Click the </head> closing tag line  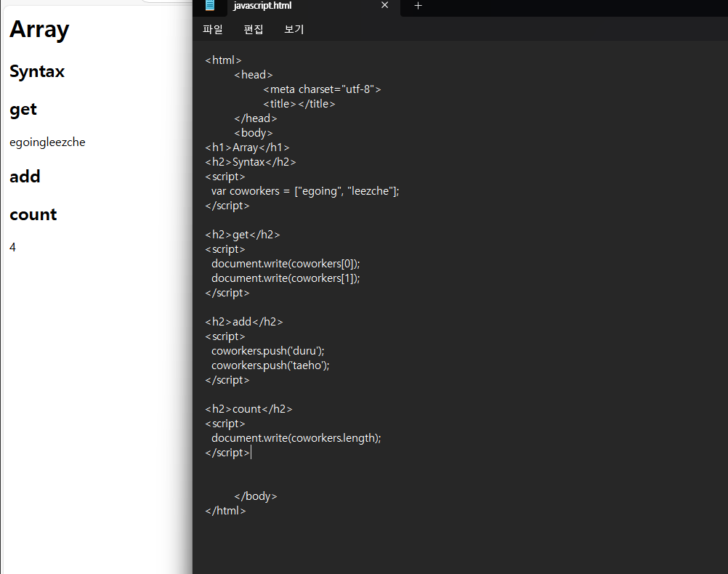pos(255,118)
